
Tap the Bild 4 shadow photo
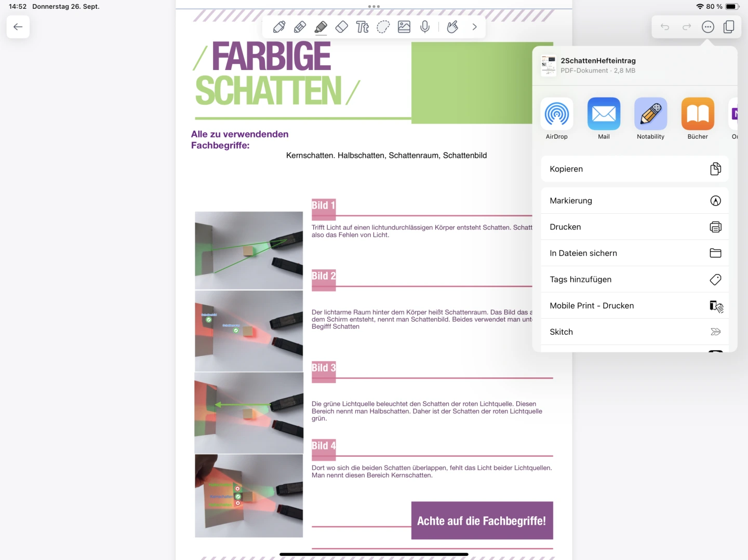(249, 496)
